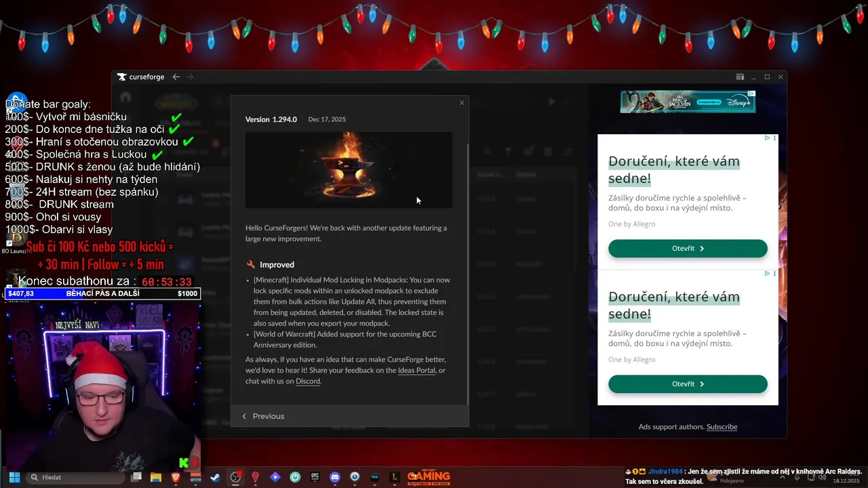
Task: Open Task View on the taskbar
Action: 136,477
